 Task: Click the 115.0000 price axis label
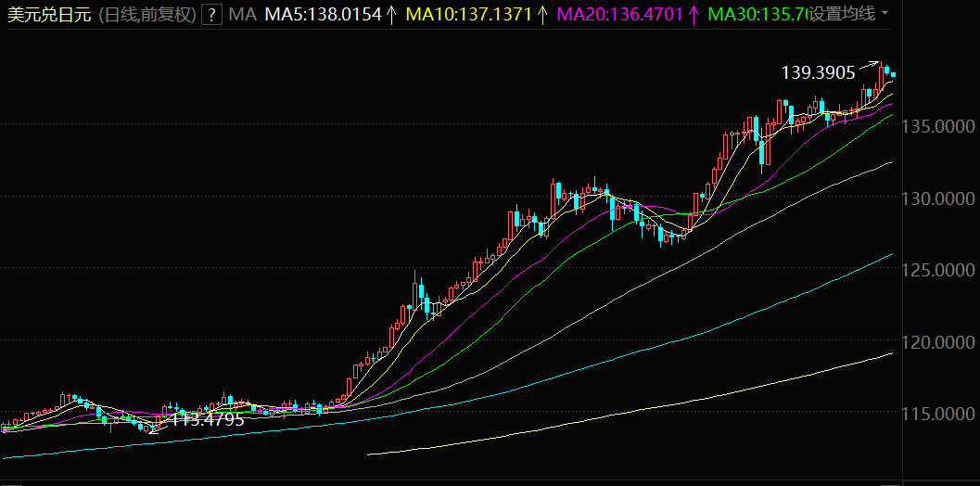tap(938, 414)
